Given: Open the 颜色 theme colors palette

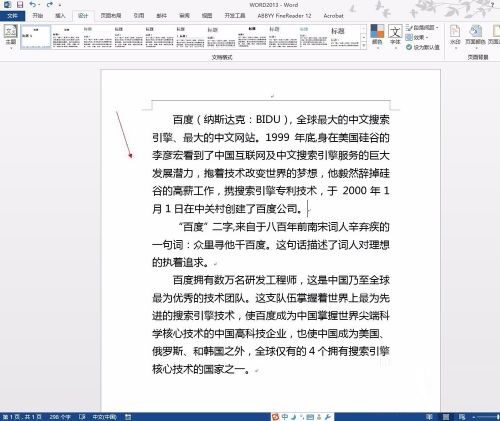Looking at the screenshot, I should (377, 36).
